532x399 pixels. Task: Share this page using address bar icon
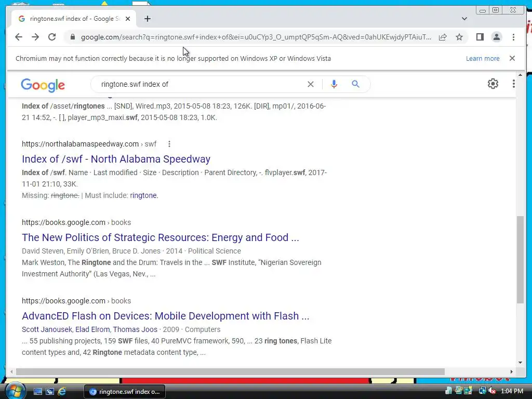[443, 37]
